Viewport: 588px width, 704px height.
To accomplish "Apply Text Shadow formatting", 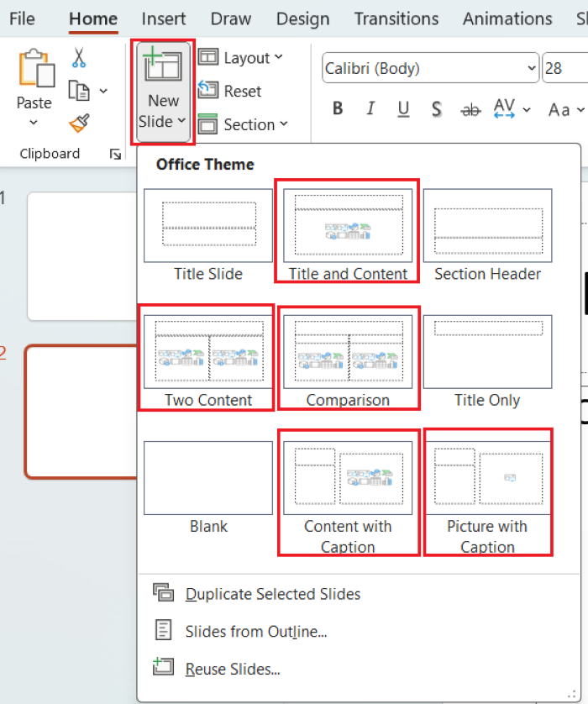I will (x=436, y=109).
